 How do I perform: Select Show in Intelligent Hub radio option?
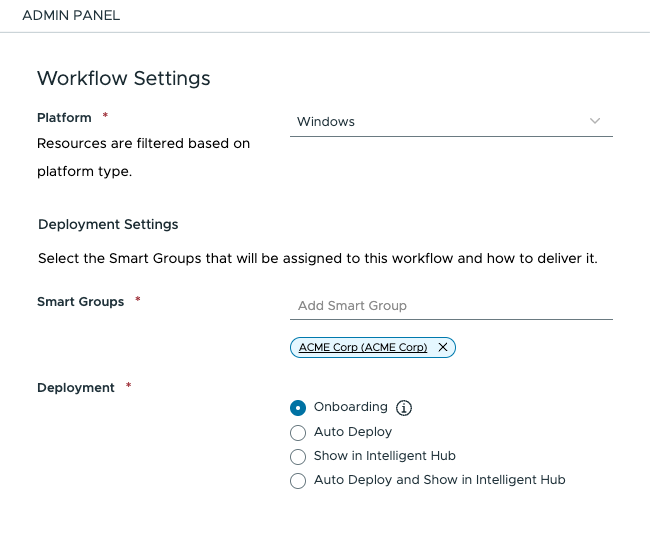[x=297, y=457]
